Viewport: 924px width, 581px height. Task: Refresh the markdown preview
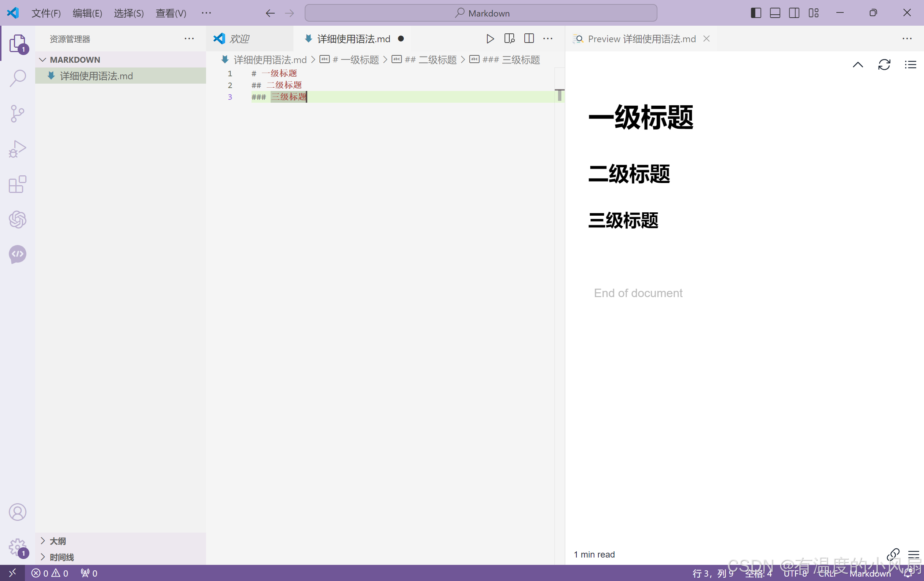tap(884, 65)
